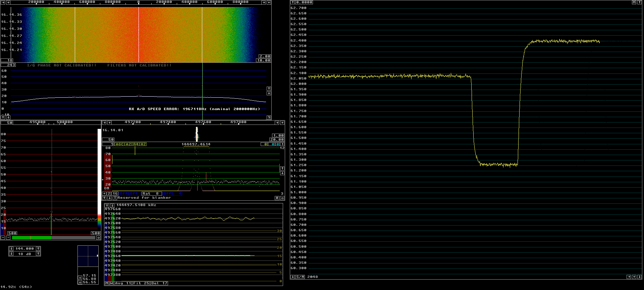
Task: Click the 18 box on the wide waterfall
Action: point(7,60)
